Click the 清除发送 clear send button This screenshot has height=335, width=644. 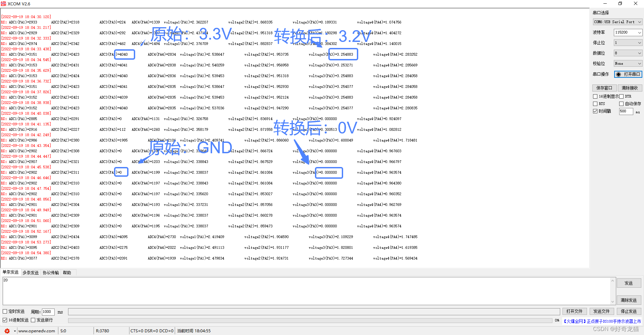tap(629, 300)
